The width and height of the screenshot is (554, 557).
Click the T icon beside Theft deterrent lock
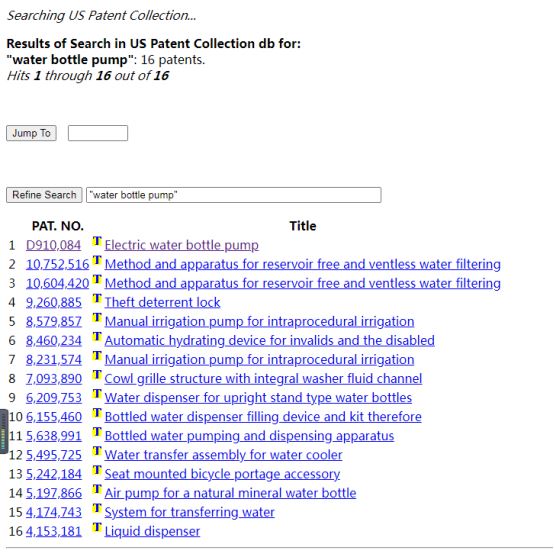click(97, 298)
